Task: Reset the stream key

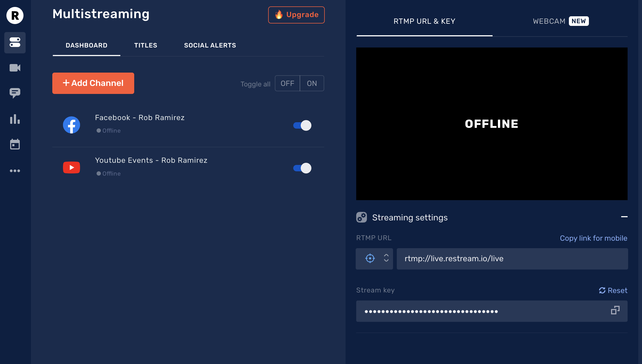Action: [x=613, y=290]
